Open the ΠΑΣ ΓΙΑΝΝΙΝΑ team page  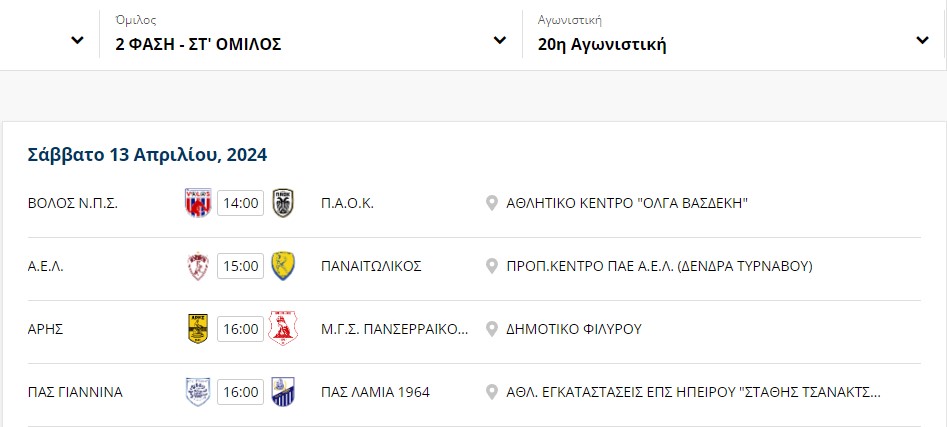point(75,393)
